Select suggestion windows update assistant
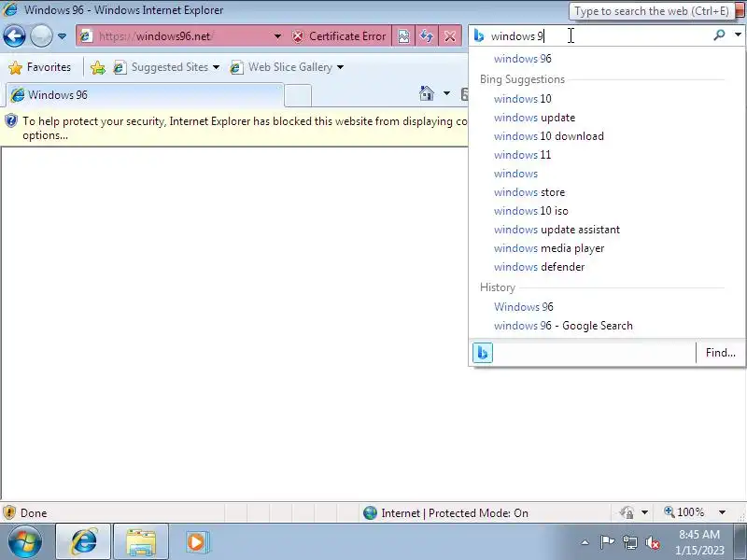This screenshot has width=747, height=560. (x=607, y=230)
